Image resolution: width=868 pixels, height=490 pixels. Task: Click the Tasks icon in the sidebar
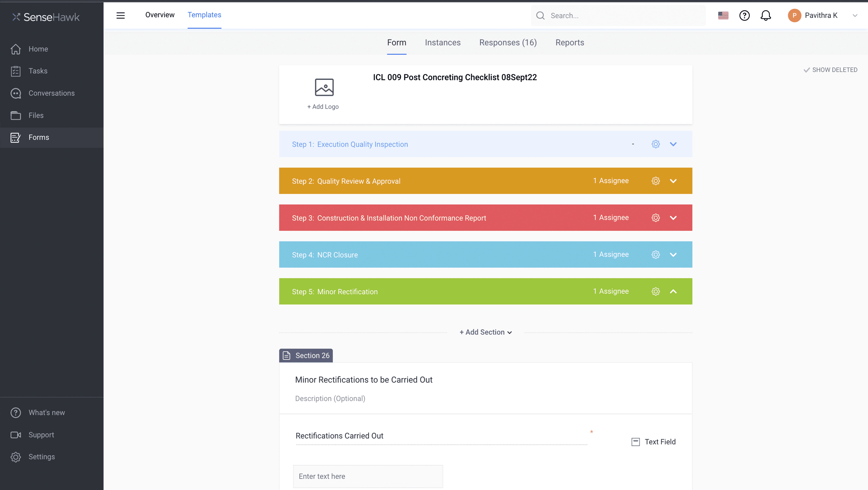16,71
